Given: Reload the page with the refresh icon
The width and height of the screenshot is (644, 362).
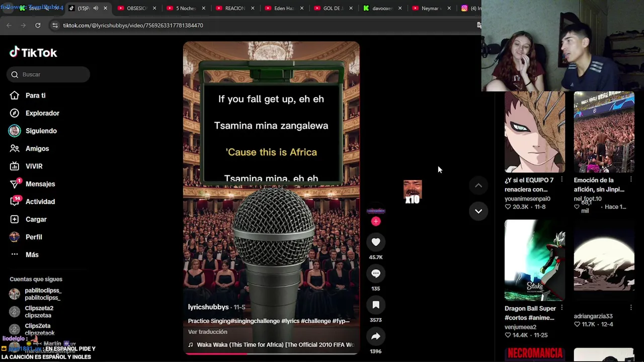Looking at the screenshot, I should [38, 25].
